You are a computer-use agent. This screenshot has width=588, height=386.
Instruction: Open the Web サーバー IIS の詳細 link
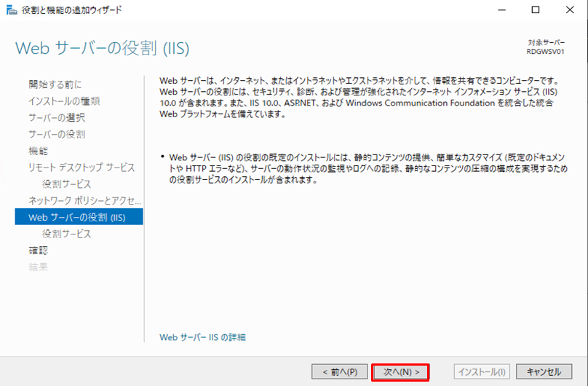[202, 337]
